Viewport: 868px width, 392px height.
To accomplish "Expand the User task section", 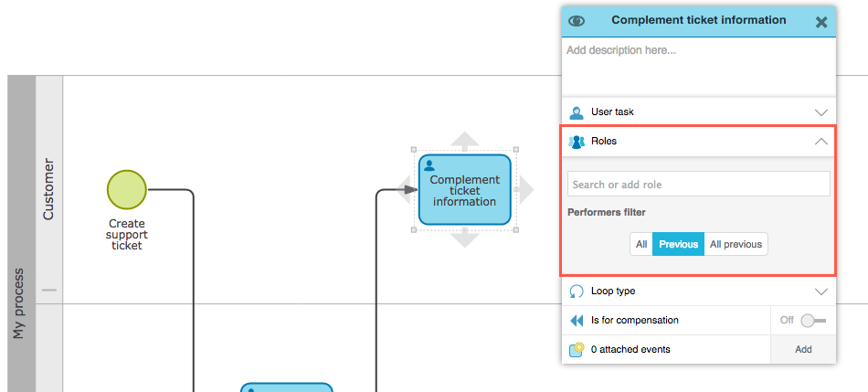I will (820, 112).
